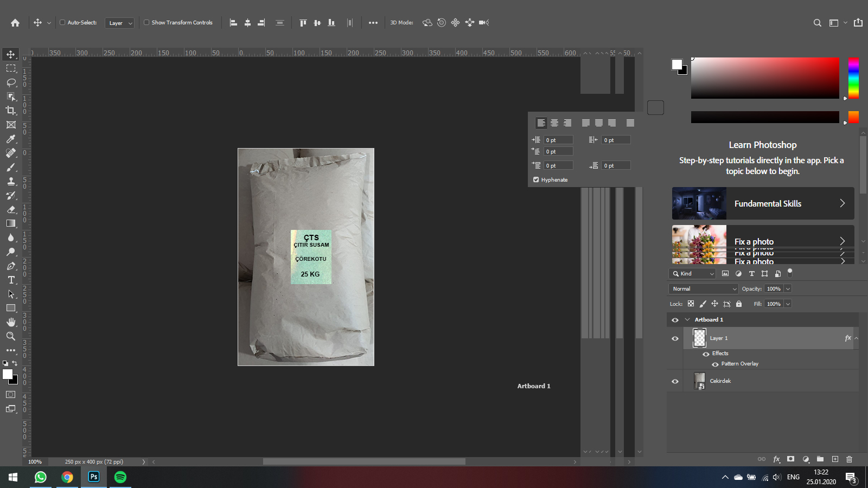Viewport: 868px width, 488px height.
Task: Open the Kind layer filter dropdown
Action: click(692, 273)
